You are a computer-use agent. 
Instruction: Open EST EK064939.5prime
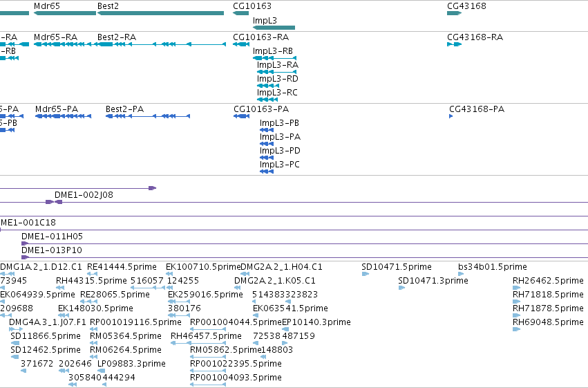37,295
